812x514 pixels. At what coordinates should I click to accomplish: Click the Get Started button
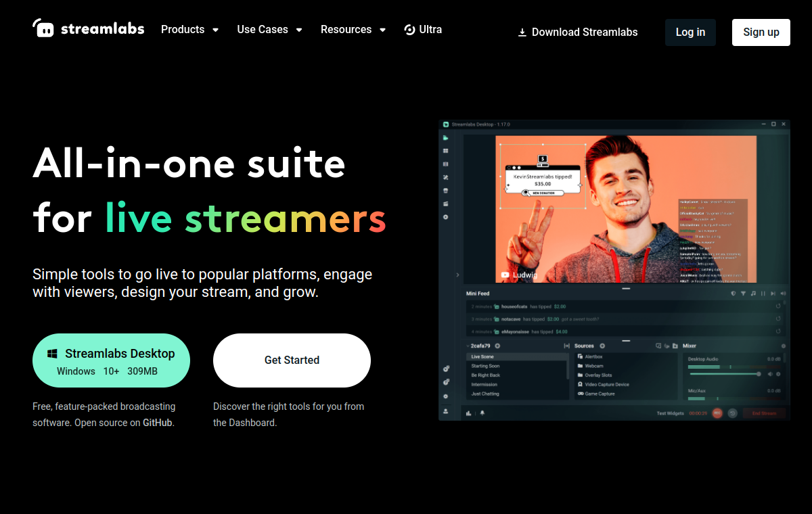point(292,360)
